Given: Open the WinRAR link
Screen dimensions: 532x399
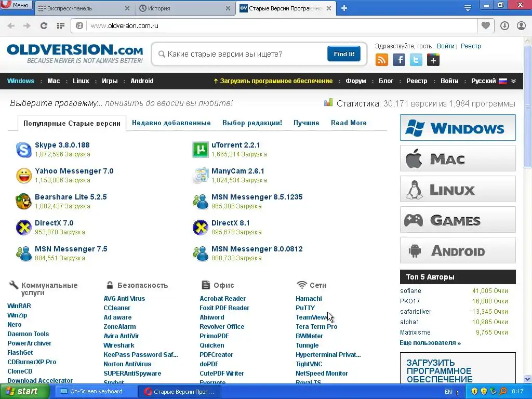Looking at the screenshot, I should [x=19, y=305].
